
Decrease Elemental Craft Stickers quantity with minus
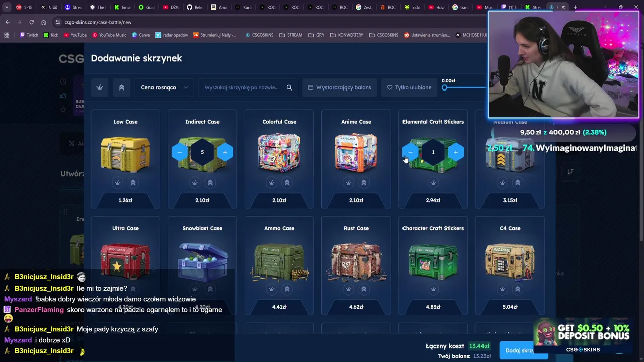pos(411,152)
